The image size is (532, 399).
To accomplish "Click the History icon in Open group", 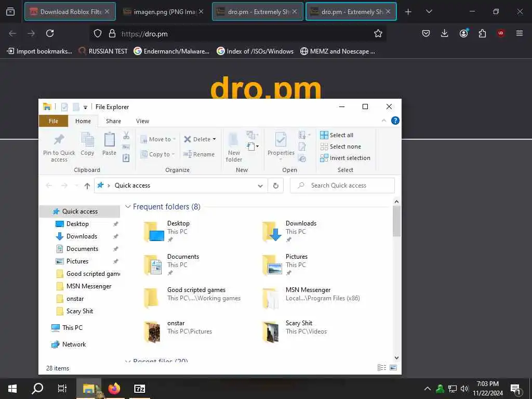I will coord(302,158).
